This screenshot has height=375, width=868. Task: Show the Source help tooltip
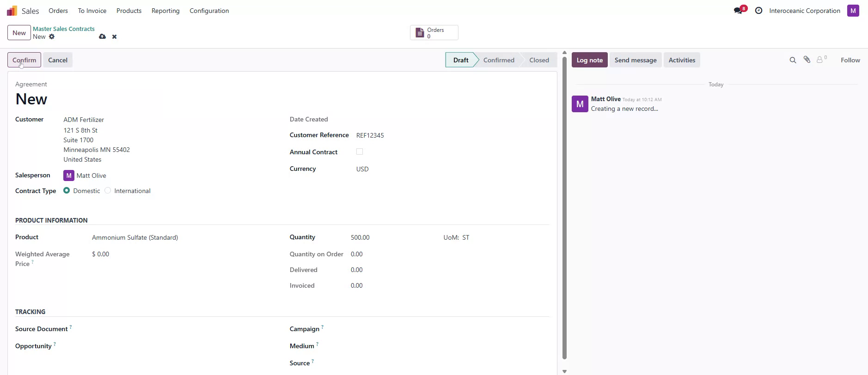pyautogui.click(x=312, y=361)
